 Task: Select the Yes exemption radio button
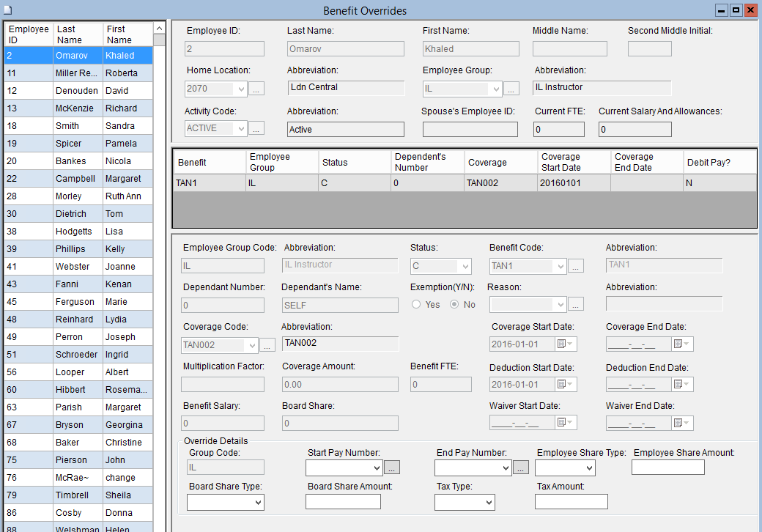(x=417, y=304)
